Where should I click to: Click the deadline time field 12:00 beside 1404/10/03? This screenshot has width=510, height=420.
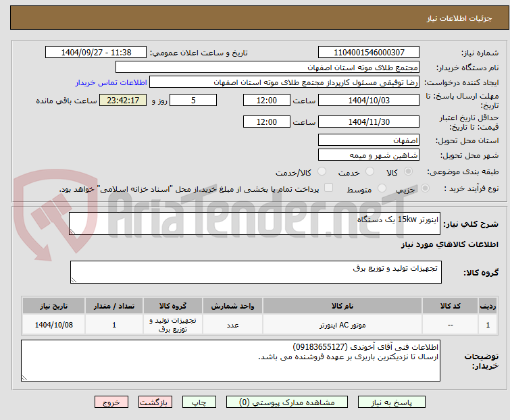click(x=266, y=100)
